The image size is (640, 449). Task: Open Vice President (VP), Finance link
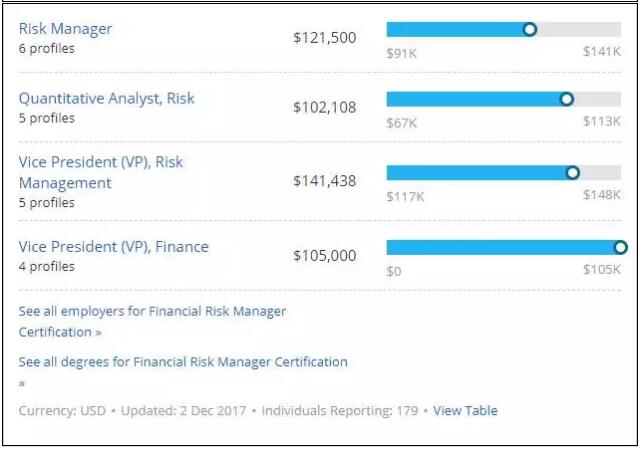(114, 247)
